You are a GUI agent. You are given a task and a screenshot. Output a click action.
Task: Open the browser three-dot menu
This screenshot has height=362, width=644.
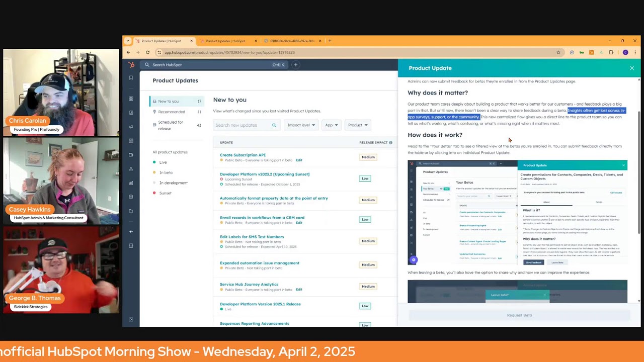(x=635, y=52)
